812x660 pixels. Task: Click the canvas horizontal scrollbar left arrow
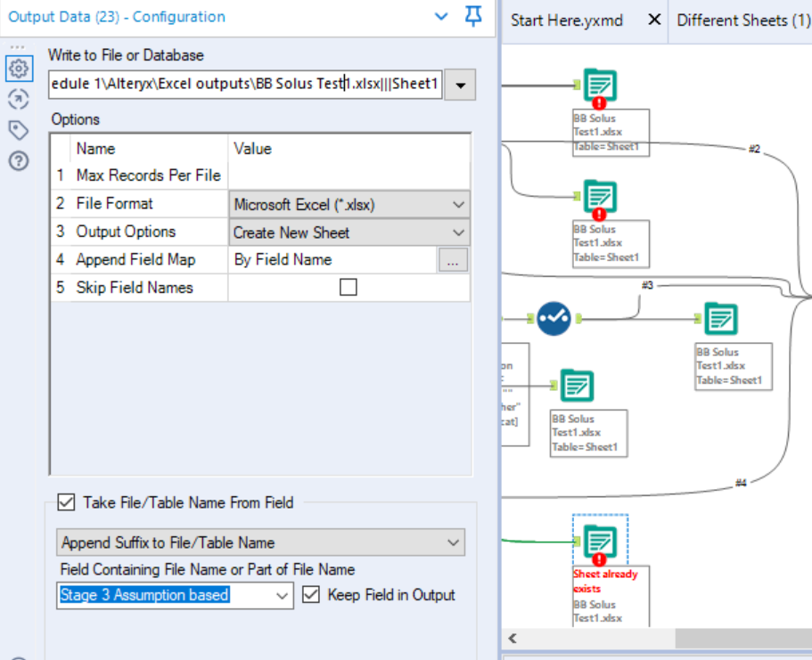tap(513, 640)
